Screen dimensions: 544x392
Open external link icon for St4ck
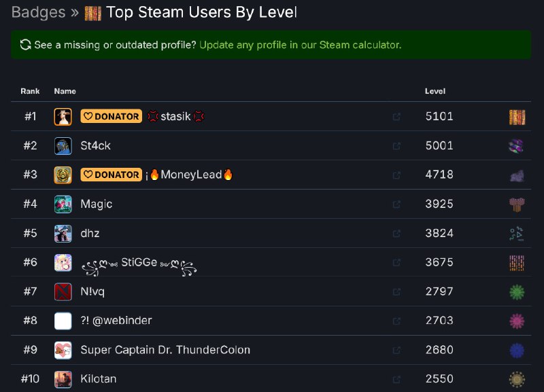[x=396, y=146]
